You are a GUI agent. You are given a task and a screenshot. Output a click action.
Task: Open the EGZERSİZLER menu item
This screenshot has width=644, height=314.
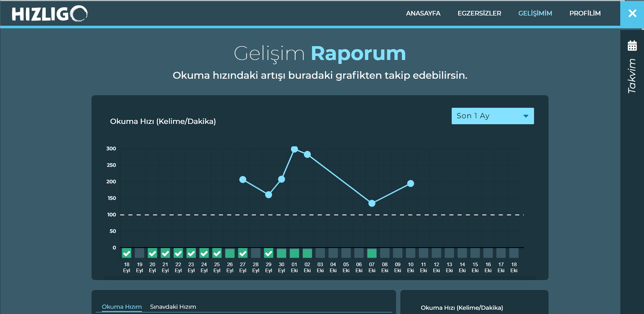pos(479,13)
